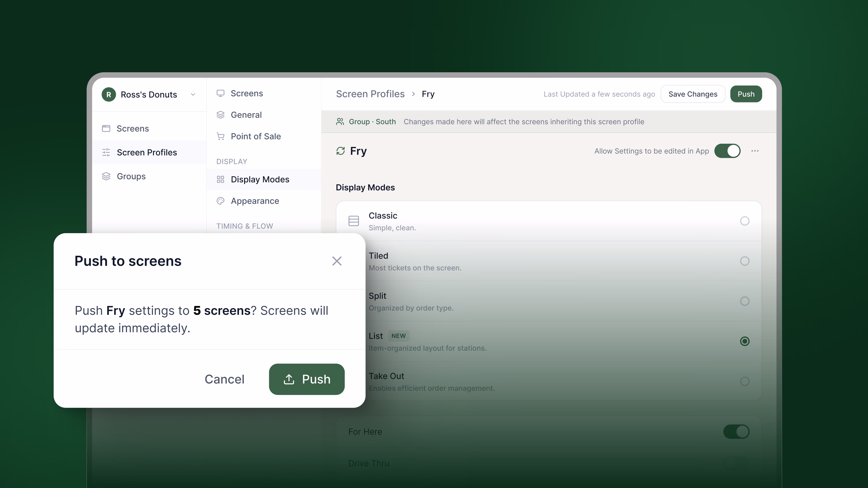868x488 pixels.
Task: Select the Split display mode radio button
Action: click(745, 301)
